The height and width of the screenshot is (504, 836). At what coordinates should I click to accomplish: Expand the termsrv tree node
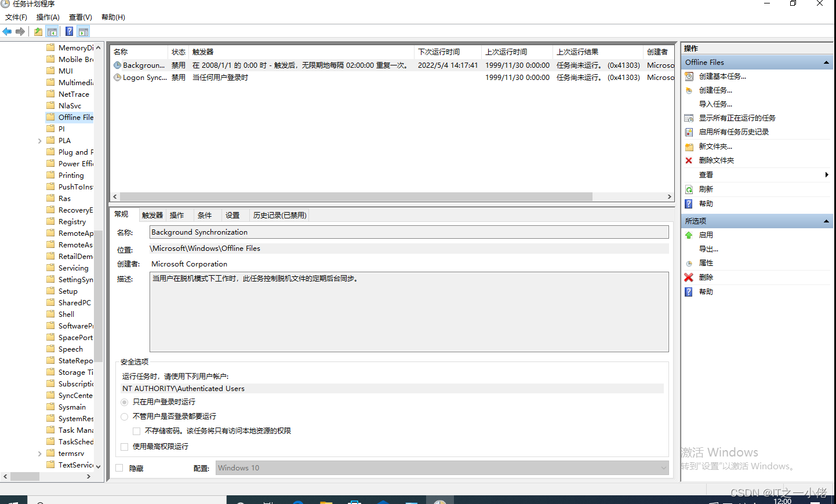[x=39, y=454]
